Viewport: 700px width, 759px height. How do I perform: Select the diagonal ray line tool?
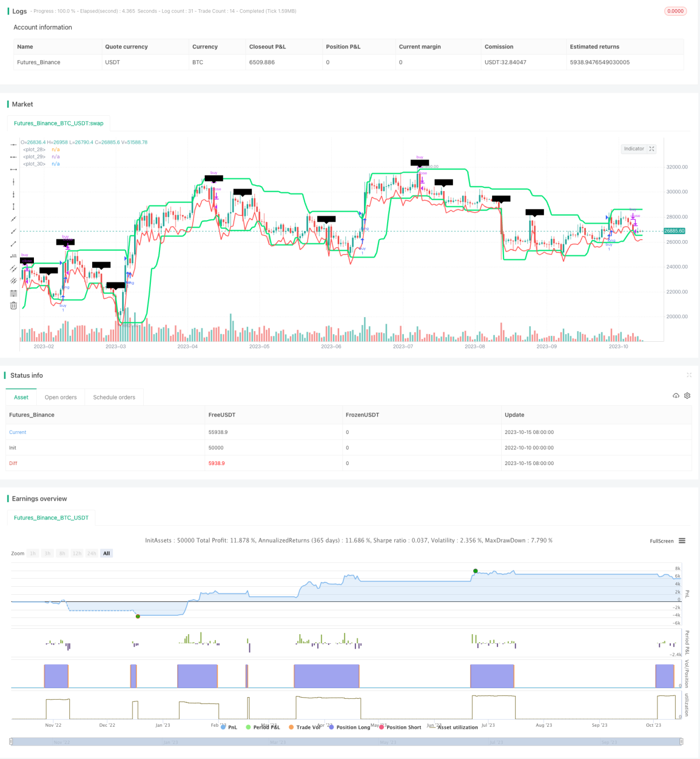(13, 231)
